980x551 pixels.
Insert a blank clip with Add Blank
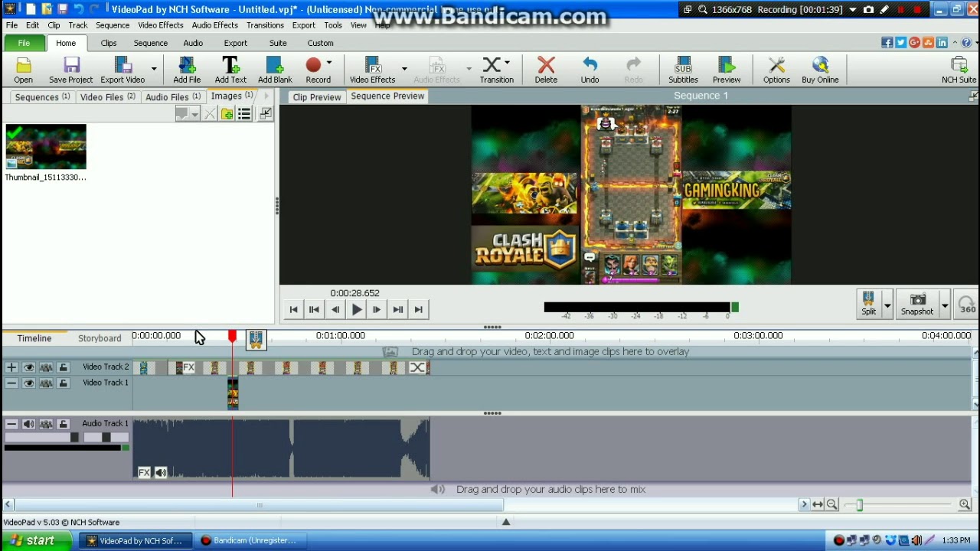275,70
